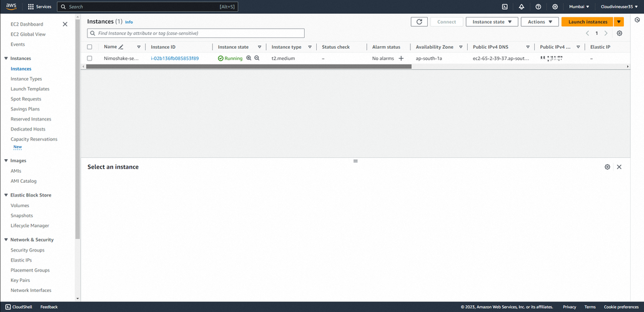Viewport: 644px width, 312px height.
Task: Add an alarm with the plus icon
Action: 401,58
